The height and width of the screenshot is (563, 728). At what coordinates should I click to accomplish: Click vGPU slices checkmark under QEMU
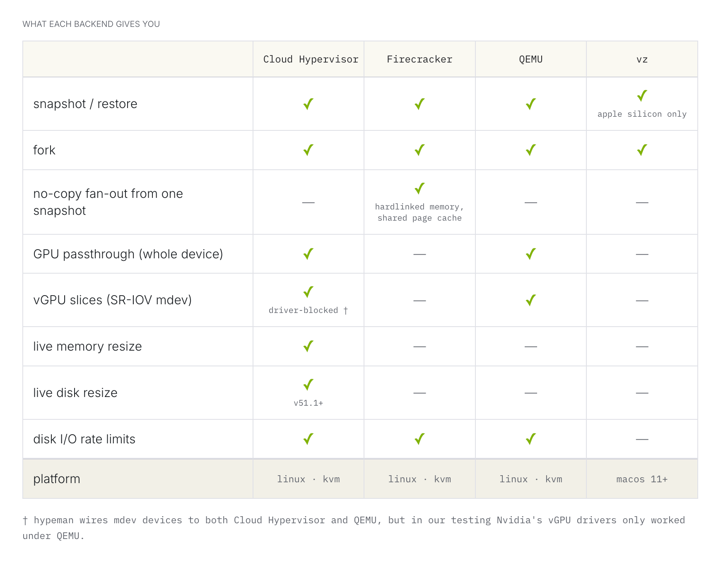[531, 300]
